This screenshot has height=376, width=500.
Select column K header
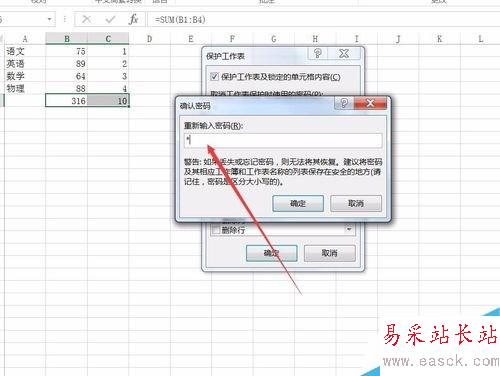(x=439, y=39)
